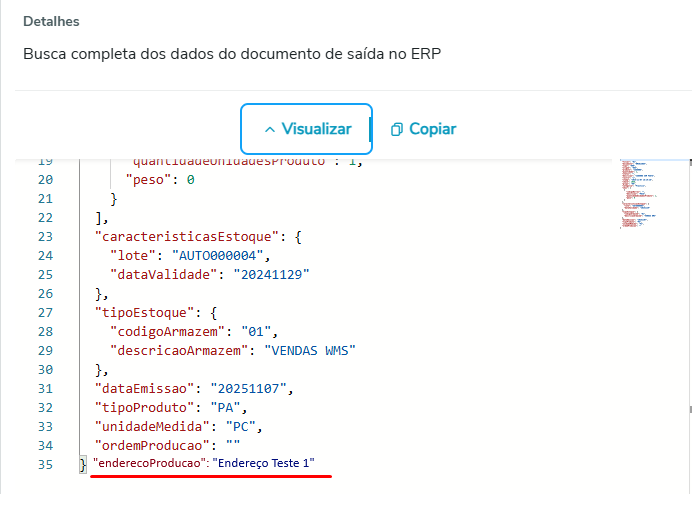Click line number 23 in the gutter
The image size is (692, 521).
45,236
